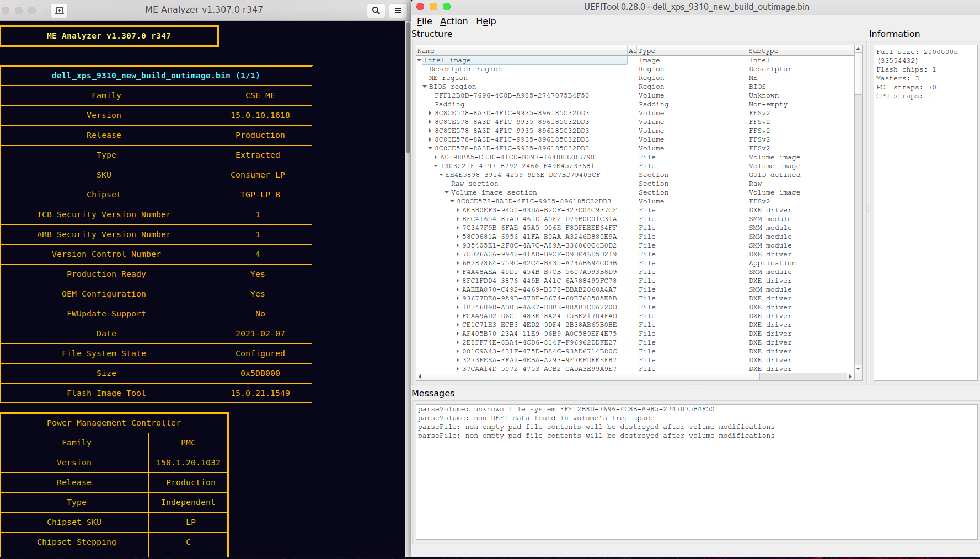Collapse the BIOS region tree node
This screenshot has height=559, width=980.
pyautogui.click(x=425, y=87)
